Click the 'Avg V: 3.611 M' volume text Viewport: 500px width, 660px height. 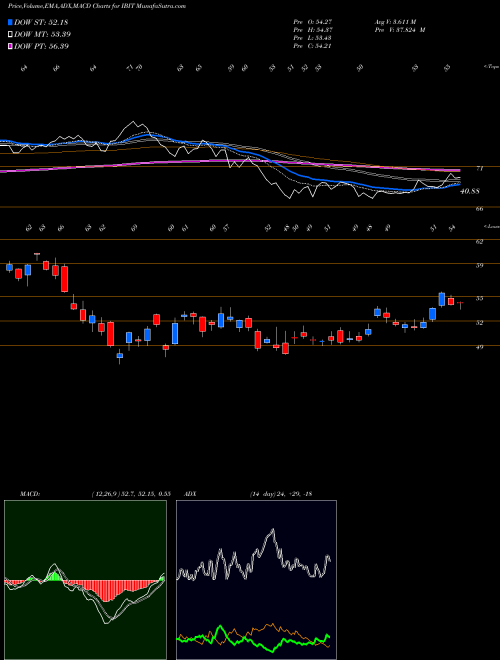click(395, 21)
